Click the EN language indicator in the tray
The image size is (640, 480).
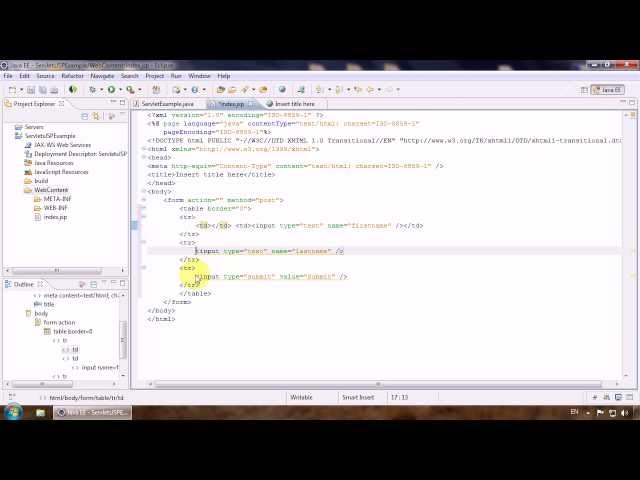[574, 412]
